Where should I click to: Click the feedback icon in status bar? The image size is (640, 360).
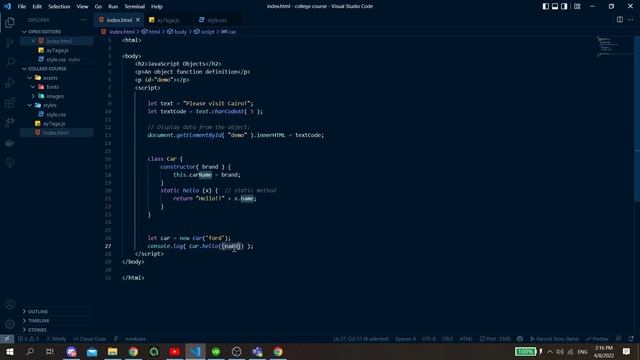click(619, 339)
